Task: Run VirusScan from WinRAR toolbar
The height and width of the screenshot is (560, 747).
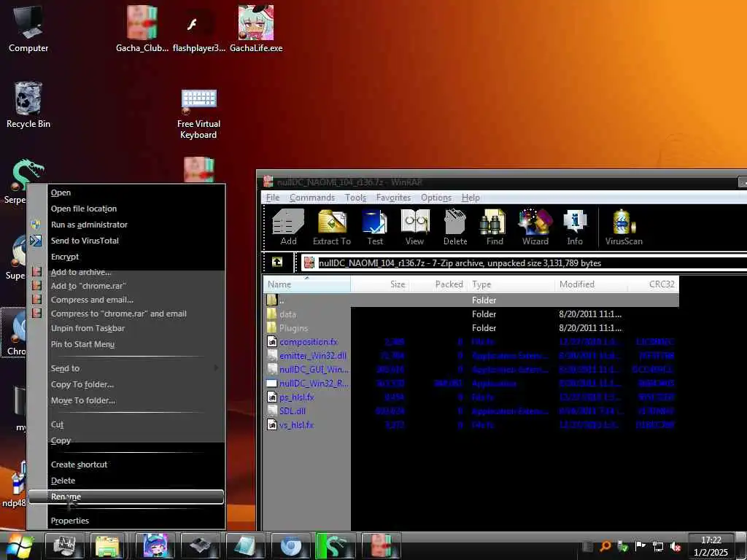Action: [x=624, y=227]
